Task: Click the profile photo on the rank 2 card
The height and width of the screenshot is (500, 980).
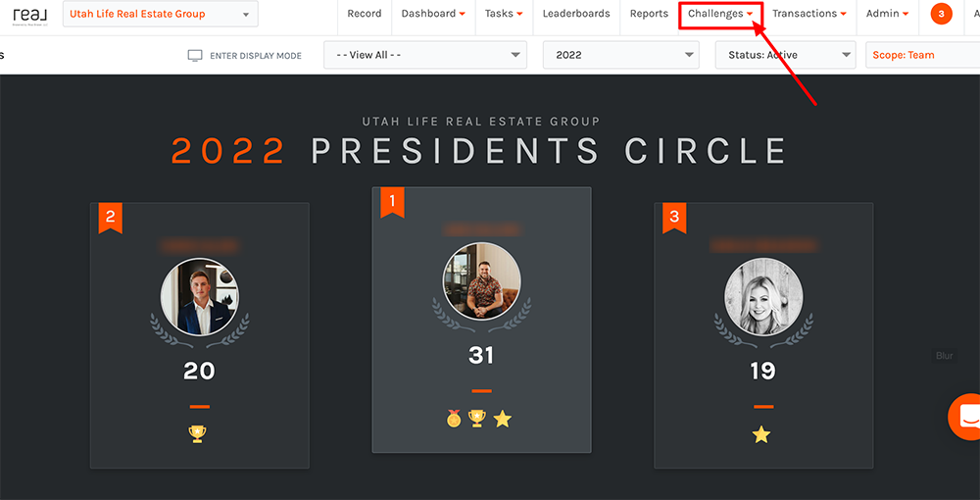Action: 199,297
